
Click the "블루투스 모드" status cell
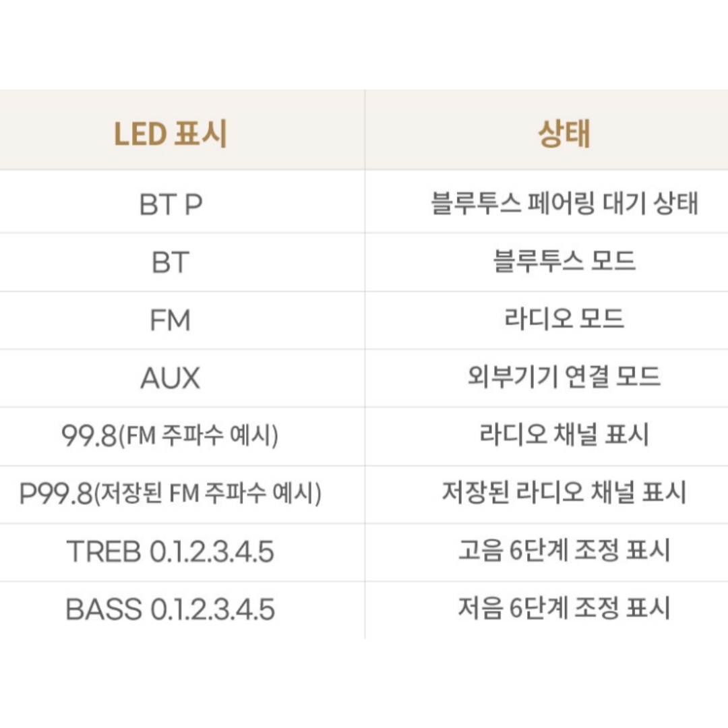564,261
